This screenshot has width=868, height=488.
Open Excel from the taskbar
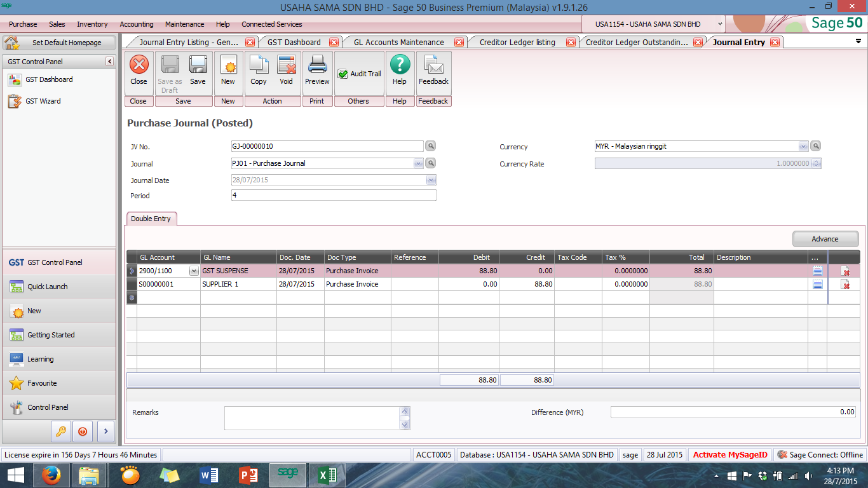pyautogui.click(x=327, y=475)
